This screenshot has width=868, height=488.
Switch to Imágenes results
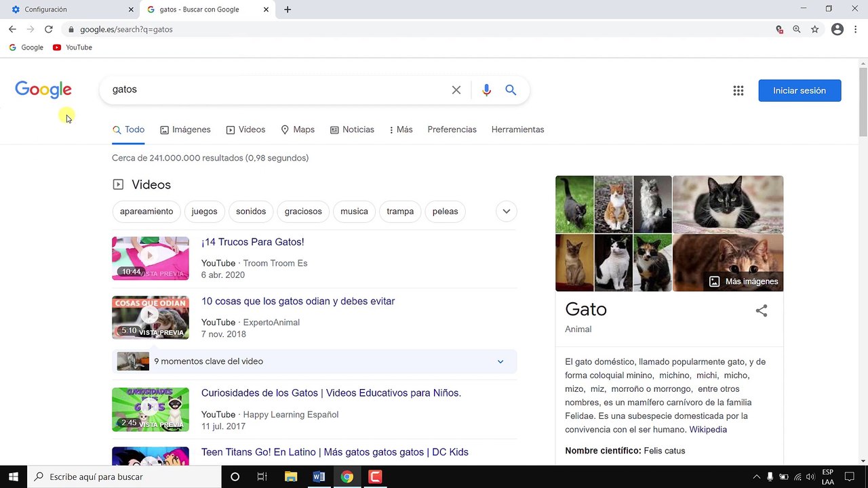185,129
